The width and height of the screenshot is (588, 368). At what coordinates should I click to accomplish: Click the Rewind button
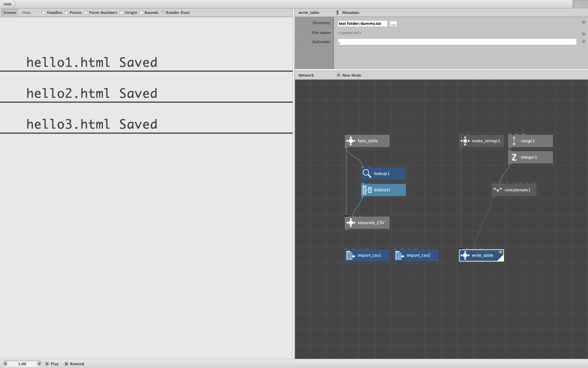[74, 363]
